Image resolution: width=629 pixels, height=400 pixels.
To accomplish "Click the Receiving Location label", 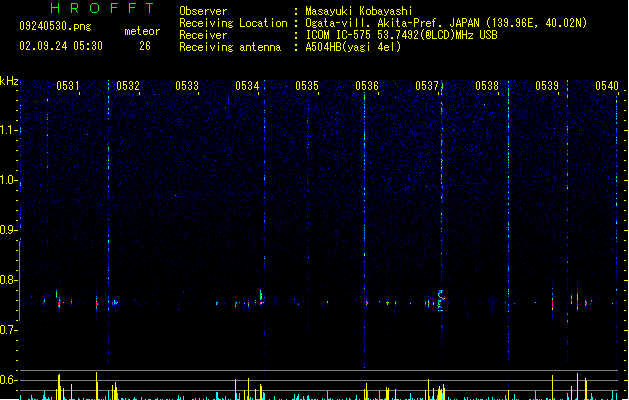I will point(233,23).
